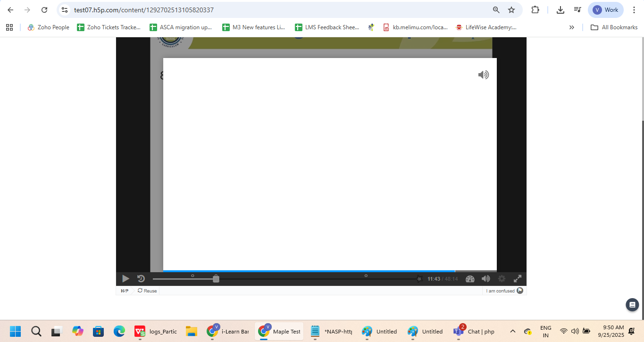Open the All Bookmarks folder
The image size is (644, 342).
[x=614, y=27]
